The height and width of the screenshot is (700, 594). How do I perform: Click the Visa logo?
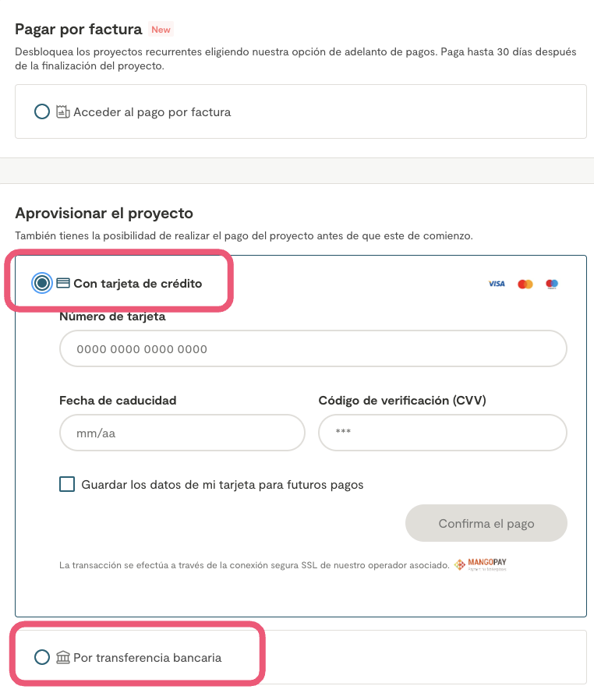tap(497, 284)
